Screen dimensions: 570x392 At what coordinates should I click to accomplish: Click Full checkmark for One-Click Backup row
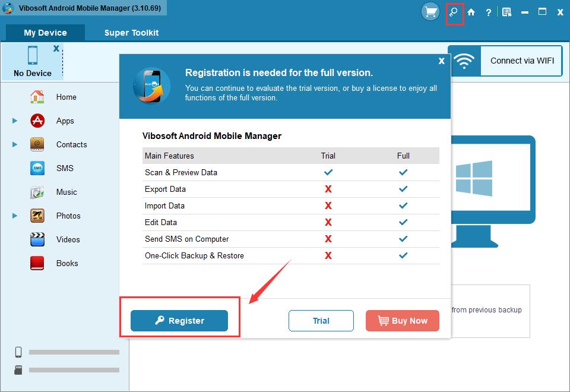(x=403, y=255)
